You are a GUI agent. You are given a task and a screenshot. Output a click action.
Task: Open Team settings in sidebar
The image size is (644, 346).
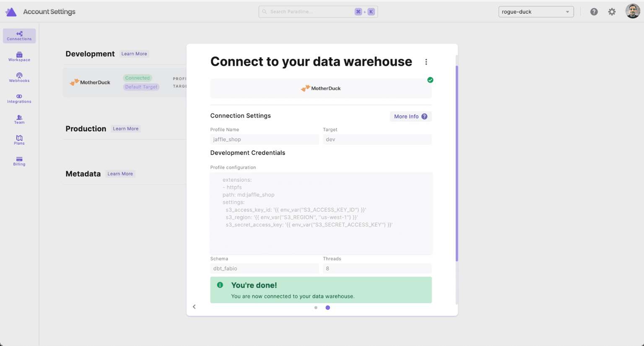pos(19,120)
